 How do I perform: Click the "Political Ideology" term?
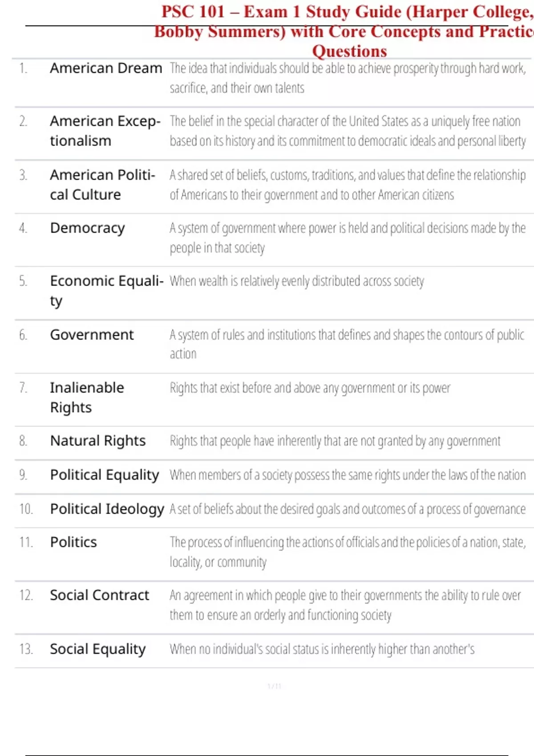click(107, 509)
